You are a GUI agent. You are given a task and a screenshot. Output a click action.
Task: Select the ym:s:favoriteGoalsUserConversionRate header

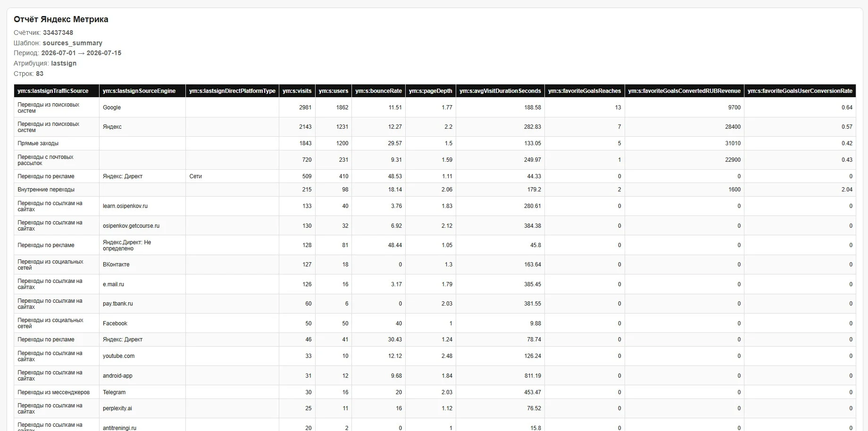800,91
